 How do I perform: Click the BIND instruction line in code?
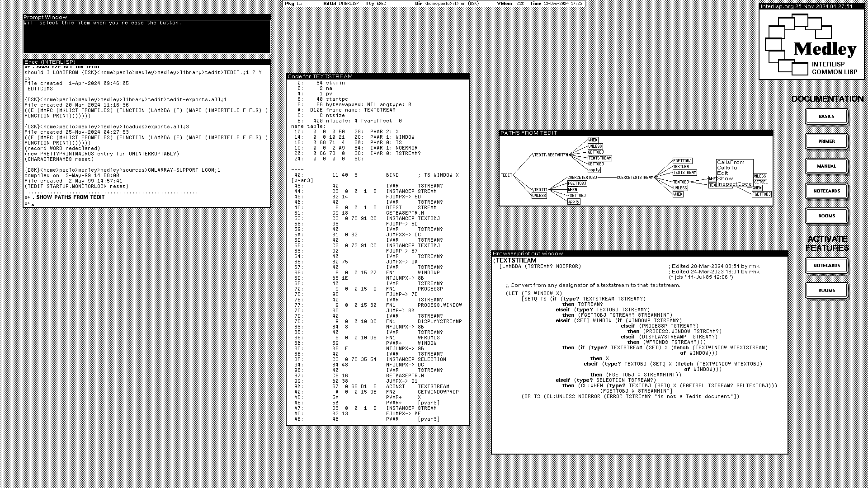(377, 175)
